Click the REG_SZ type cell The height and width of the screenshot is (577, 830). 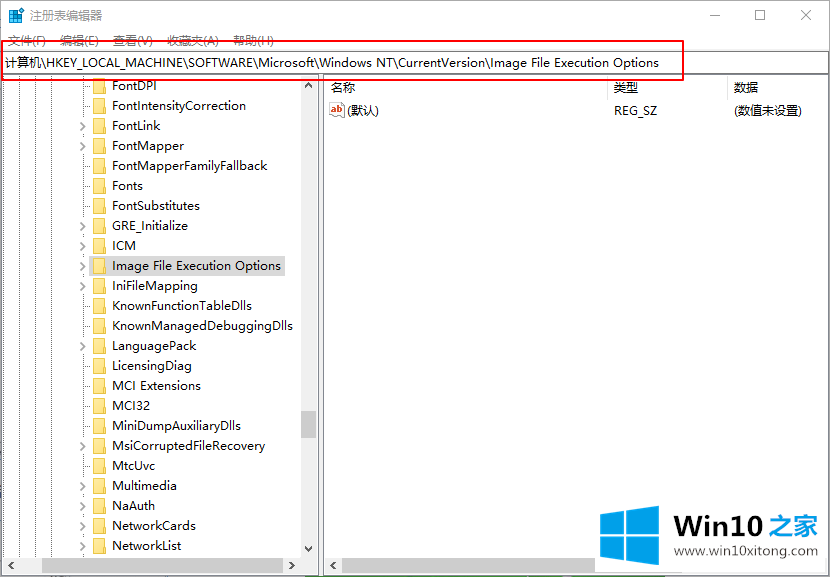coord(635,111)
